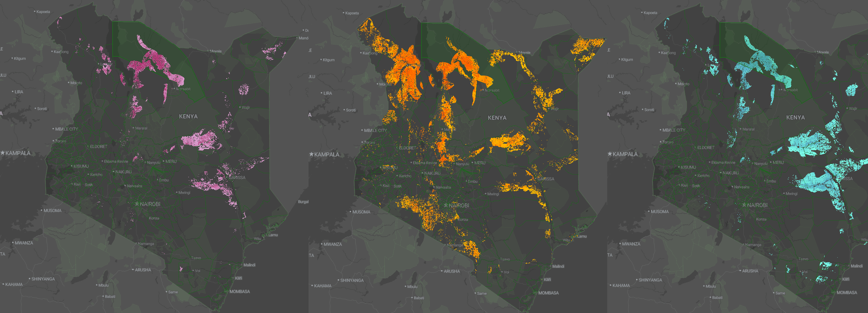Viewport: 868px width, 313px height.
Task: Click NAKURU label on the cyan map
Action: click(x=731, y=173)
